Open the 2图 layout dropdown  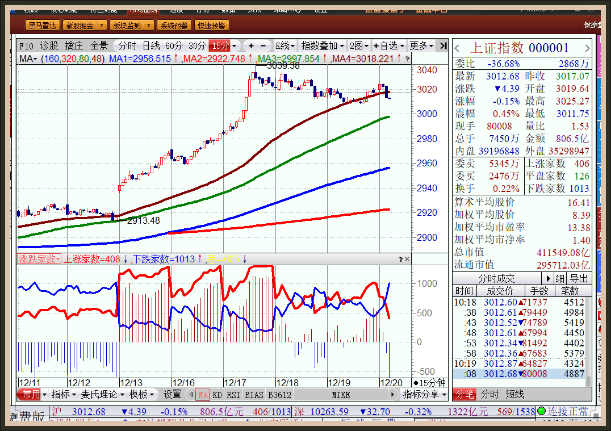pyautogui.click(x=358, y=46)
